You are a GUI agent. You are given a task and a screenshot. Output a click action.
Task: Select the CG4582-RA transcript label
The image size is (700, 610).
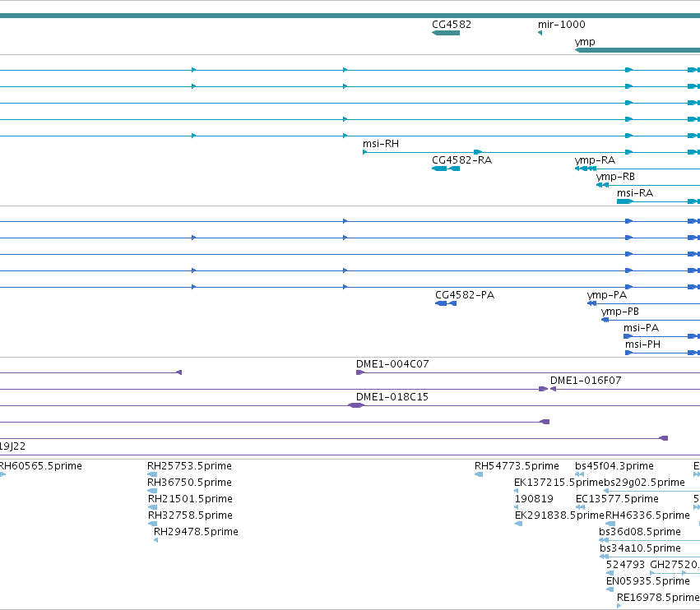pyautogui.click(x=461, y=160)
